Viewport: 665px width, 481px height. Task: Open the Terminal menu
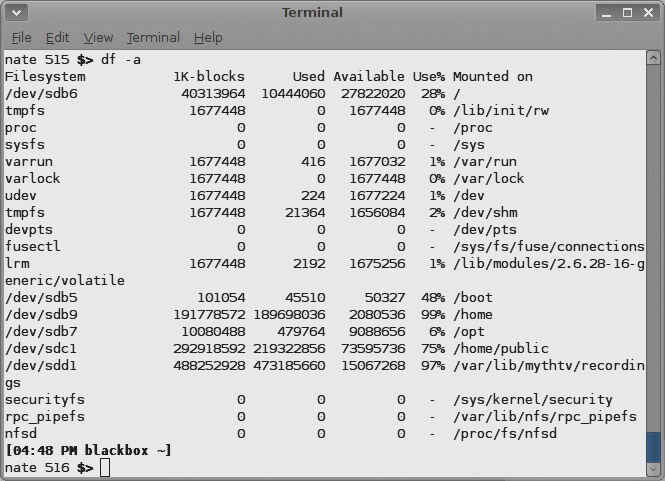[153, 38]
